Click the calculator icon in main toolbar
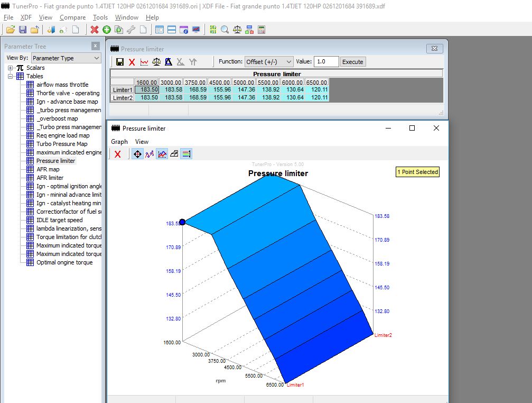Screen dimensions: 532x403 coord(262,30)
